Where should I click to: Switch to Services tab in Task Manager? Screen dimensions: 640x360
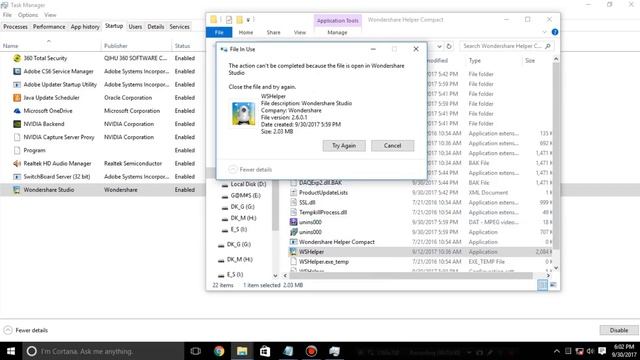tap(180, 27)
